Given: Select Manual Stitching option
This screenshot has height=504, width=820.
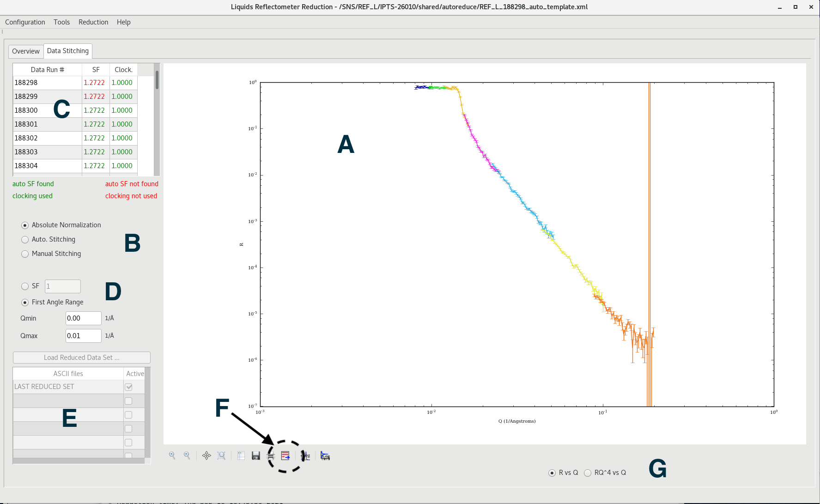Looking at the screenshot, I should pos(25,254).
